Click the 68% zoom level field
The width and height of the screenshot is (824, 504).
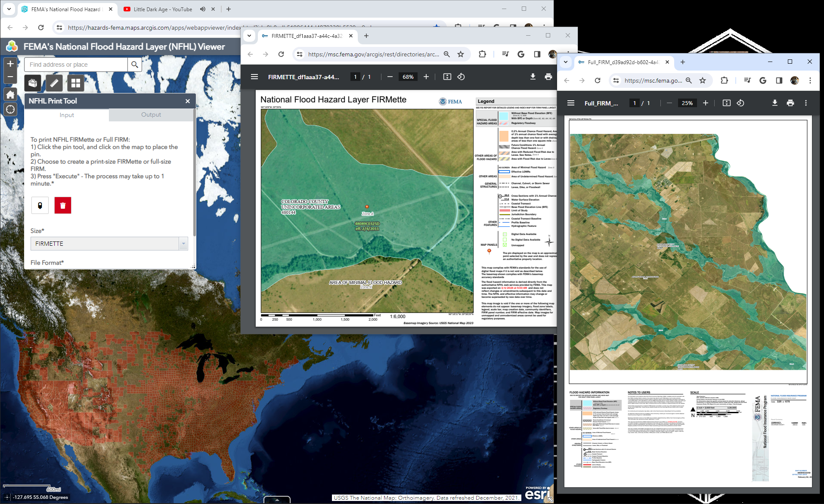[408, 77]
